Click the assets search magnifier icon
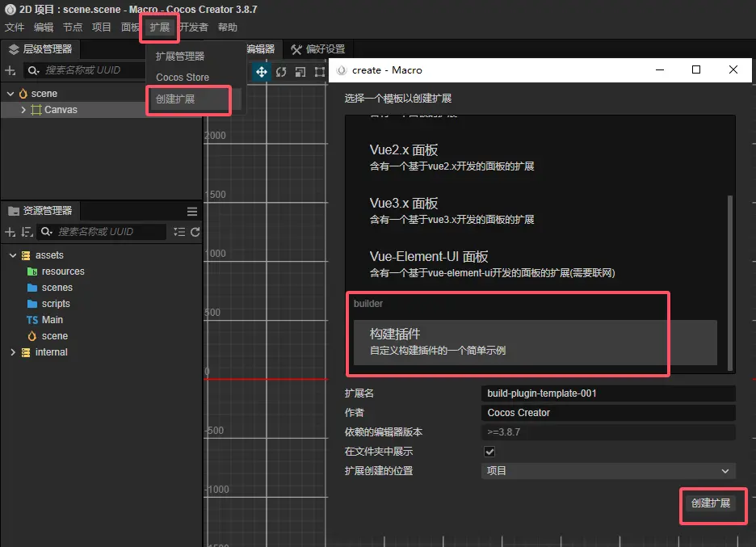The height and width of the screenshot is (547, 756). click(46, 232)
